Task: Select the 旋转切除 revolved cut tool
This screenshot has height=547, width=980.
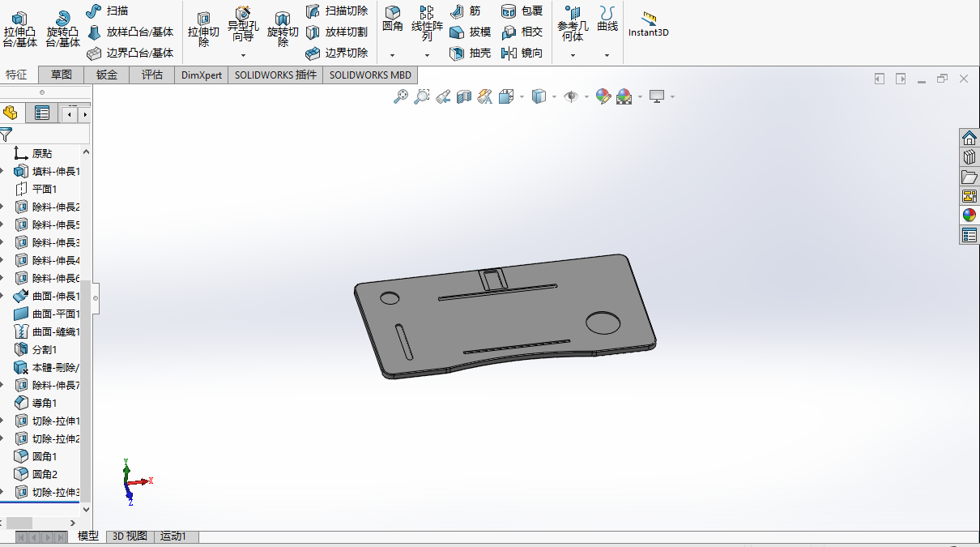Action: pos(283,28)
